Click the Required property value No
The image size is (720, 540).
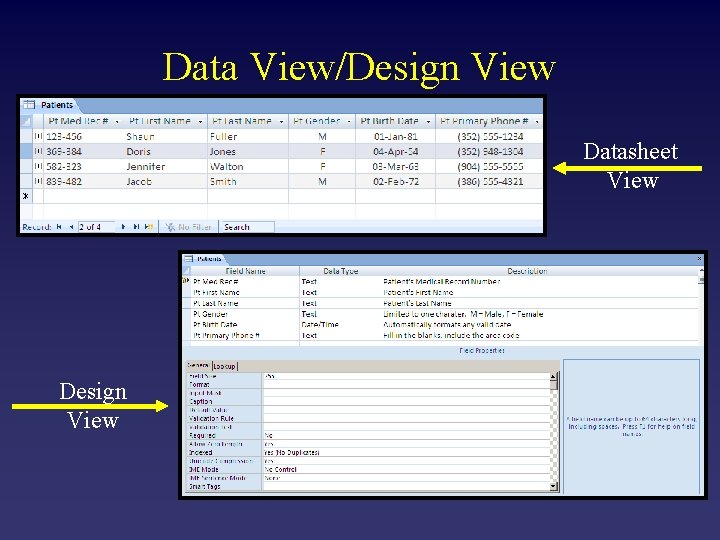coord(269,435)
